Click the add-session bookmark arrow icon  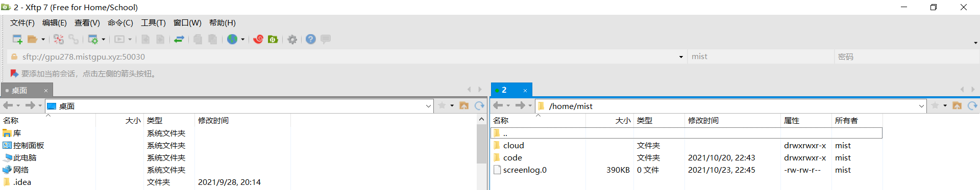(14, 74)
